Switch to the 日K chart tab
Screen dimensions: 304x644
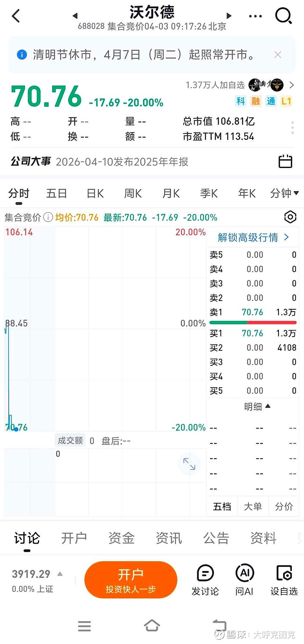[95, 193]
